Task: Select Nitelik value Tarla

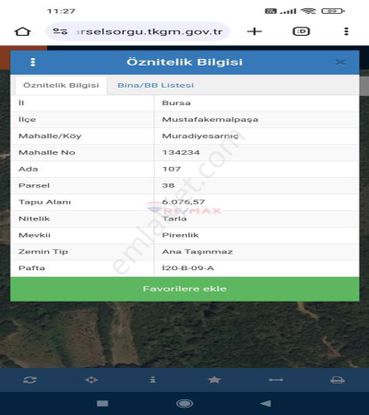Action: click(174, 219)
